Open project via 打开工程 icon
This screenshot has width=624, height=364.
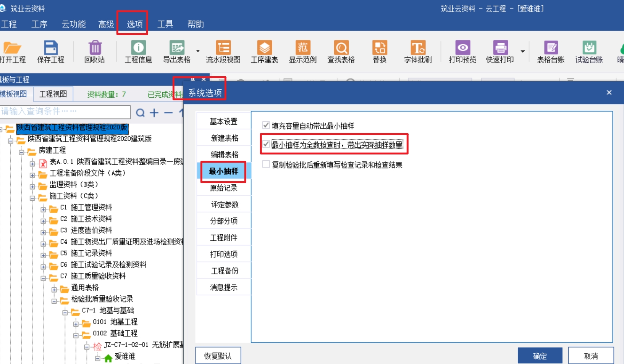[x=12, y=52]
